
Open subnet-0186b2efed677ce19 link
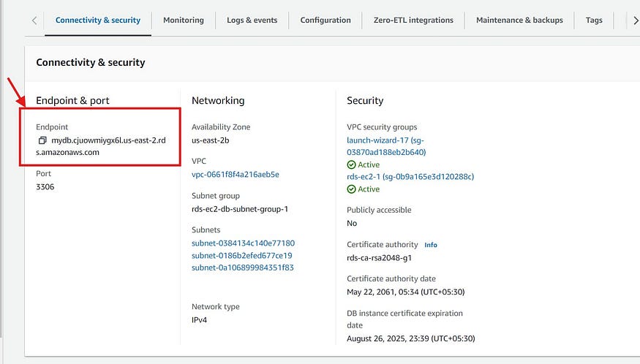(x=241, y=255)
